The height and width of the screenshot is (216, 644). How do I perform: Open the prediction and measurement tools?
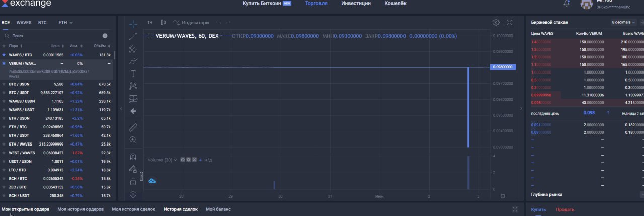(133, 98)
